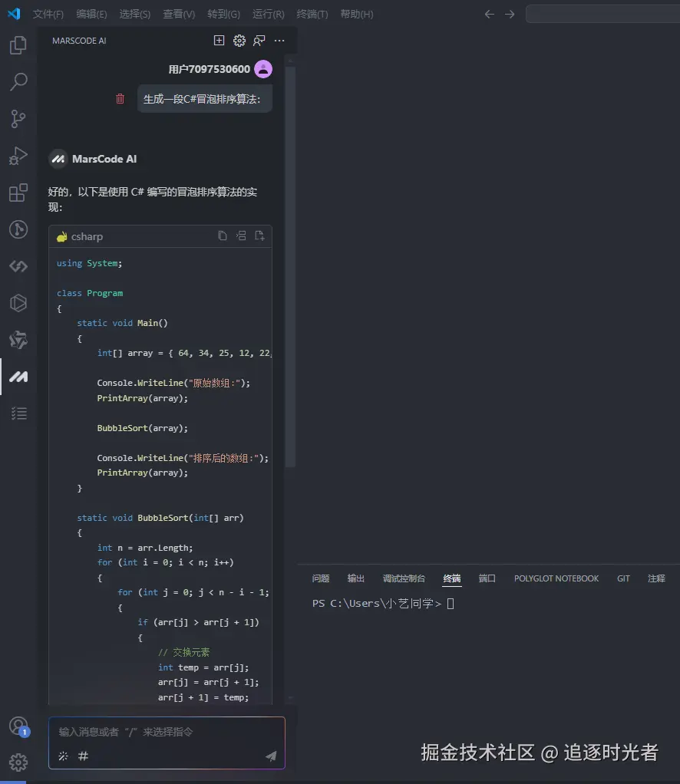Create new file from code block
Image resolution: width=680 pixels, height=784 pixels.
259,236
